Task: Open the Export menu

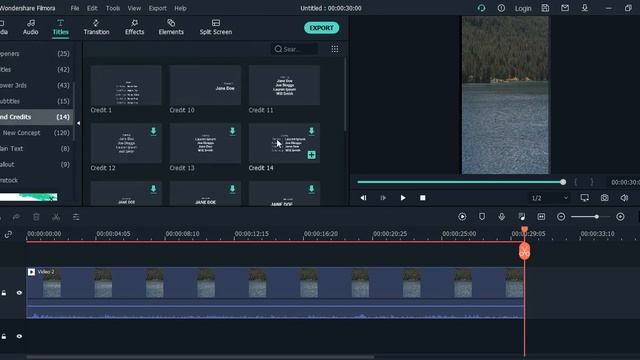Action: coord(158,8)
